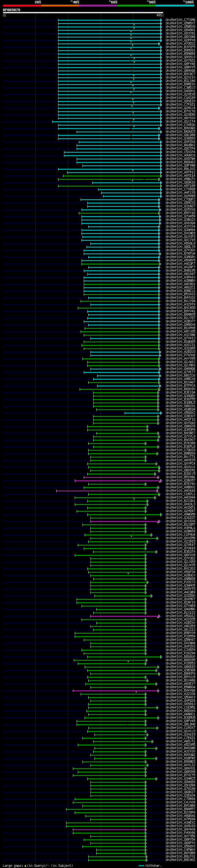This screenshot has width=197, height=868.
Task: Click the white query sequence bar
Action: [83, 13]
